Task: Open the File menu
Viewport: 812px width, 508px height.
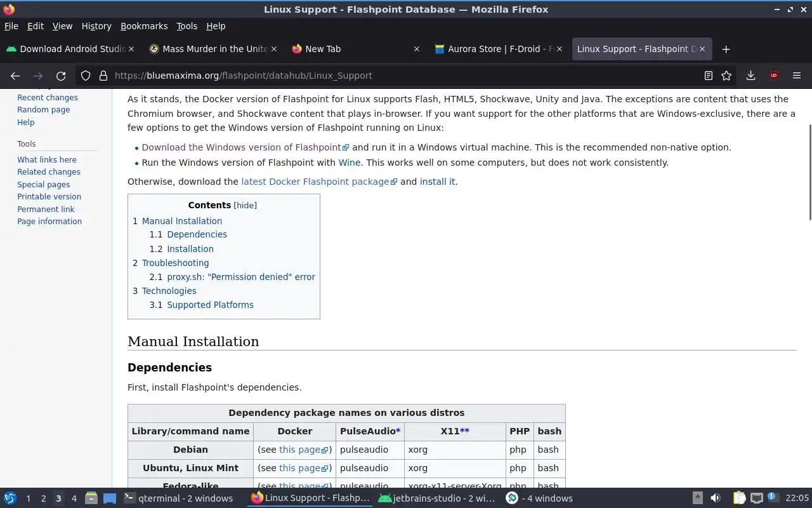Action: (11, 26)
